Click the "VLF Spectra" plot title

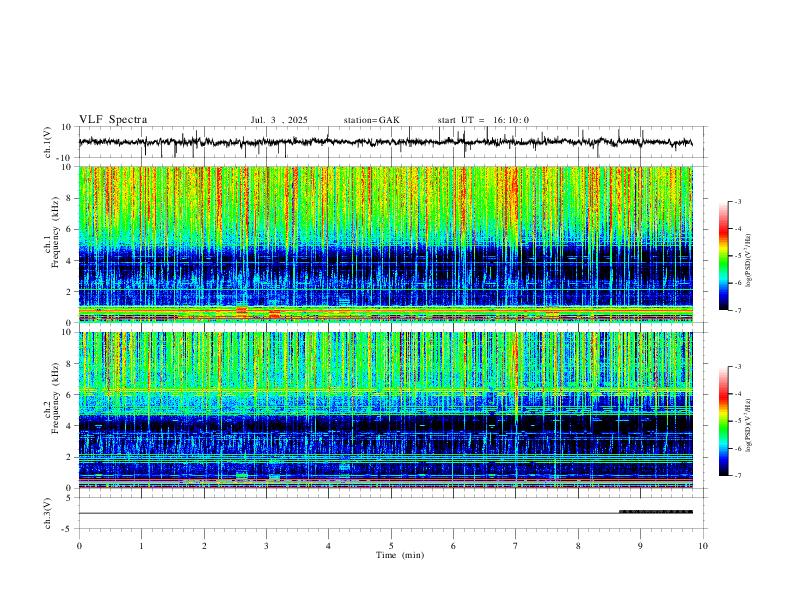113,120
